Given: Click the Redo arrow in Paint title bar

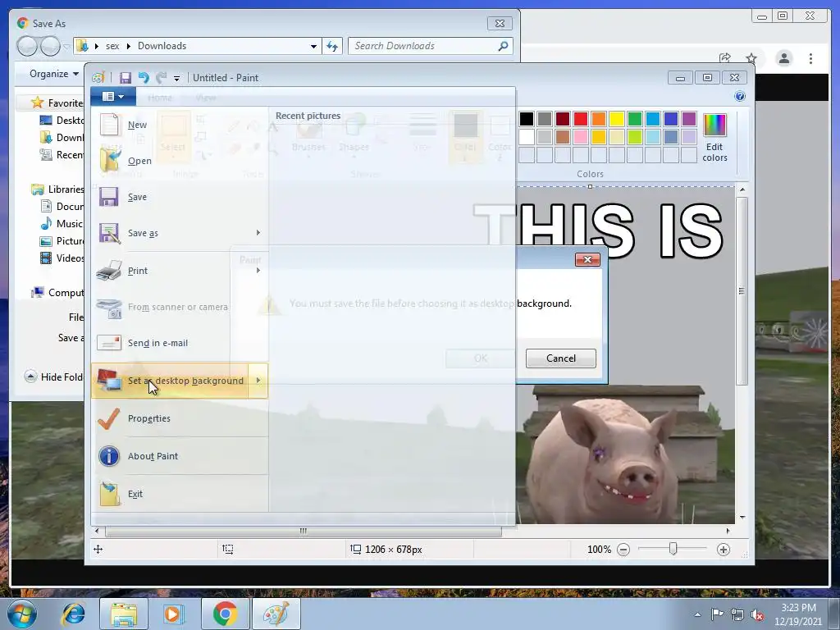Looking at the screenshot, I should 161,78.
